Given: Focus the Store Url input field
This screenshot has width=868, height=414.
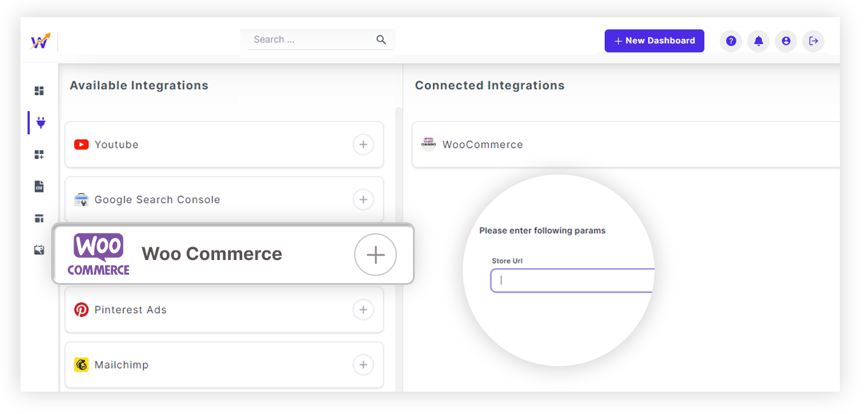Looking at the screenshot, I should pyautogui.click(x=572, y=280).
